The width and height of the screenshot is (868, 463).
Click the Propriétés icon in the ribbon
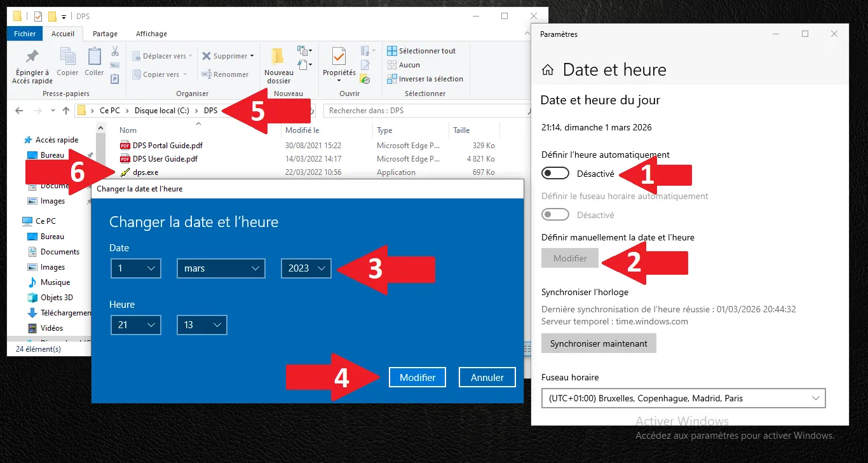339,57
